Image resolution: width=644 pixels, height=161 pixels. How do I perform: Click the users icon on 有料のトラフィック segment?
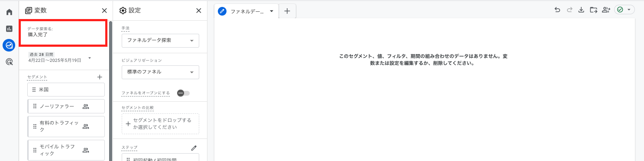tap(85, 126)
